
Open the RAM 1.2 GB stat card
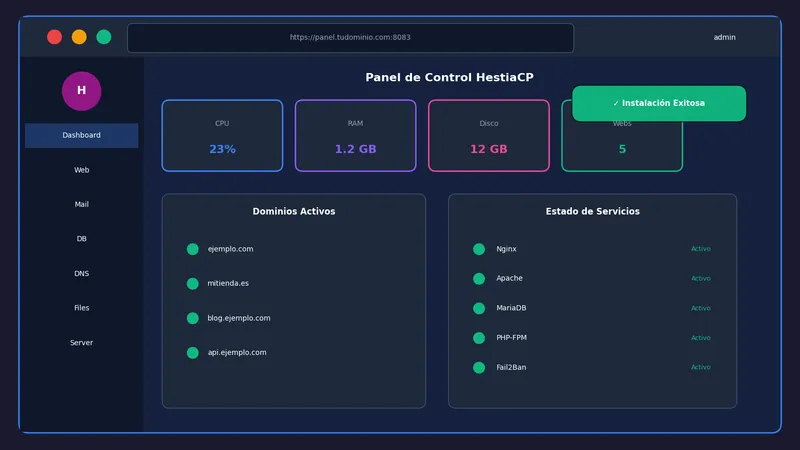[356, 136]
